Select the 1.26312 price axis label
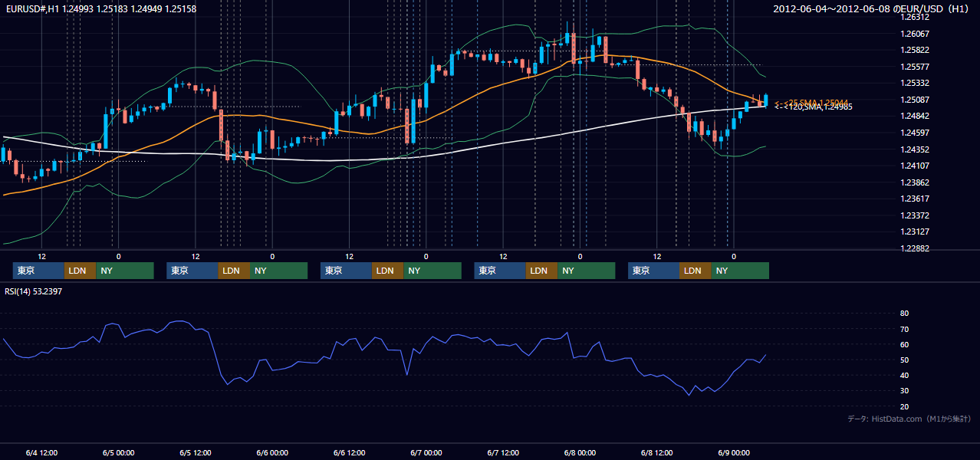 pos(915,17)
